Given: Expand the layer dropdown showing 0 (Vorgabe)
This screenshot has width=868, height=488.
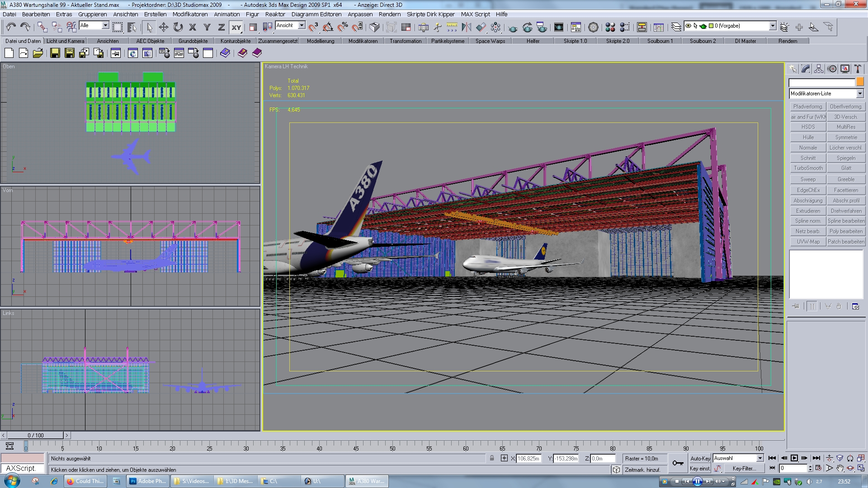Looking at the screenshot, I should (773, 26).
